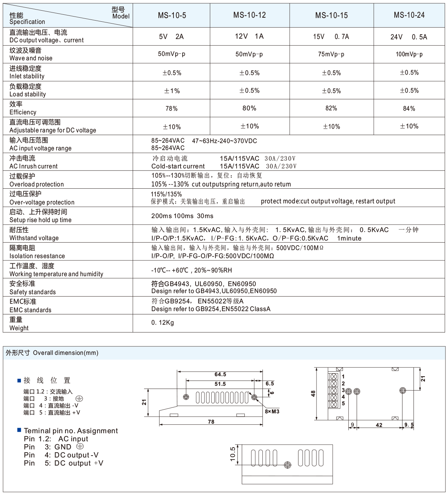Viewport: 448px width, 499px height.
Task: Click the 84% efficiency value
Action: click(x=409, y=109)
